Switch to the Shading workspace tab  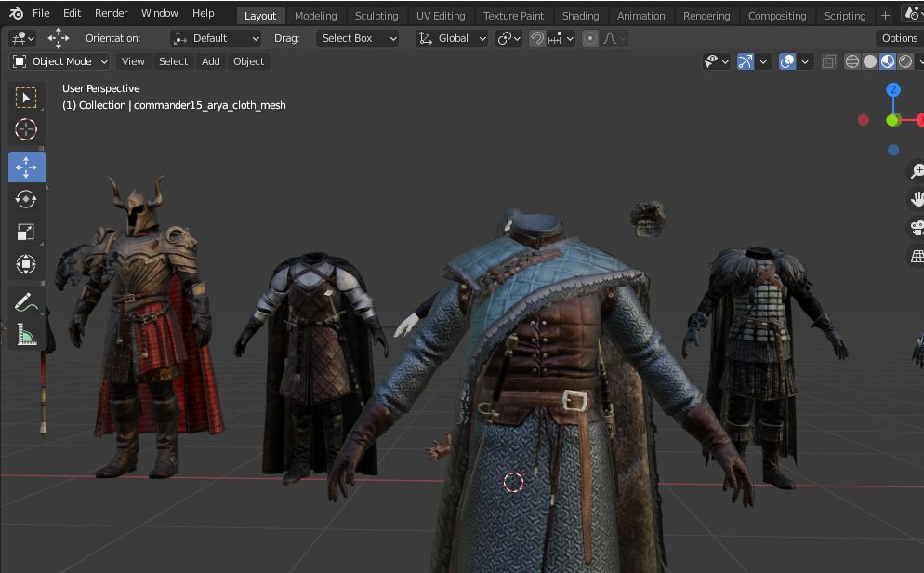click(x=580, y=16)
